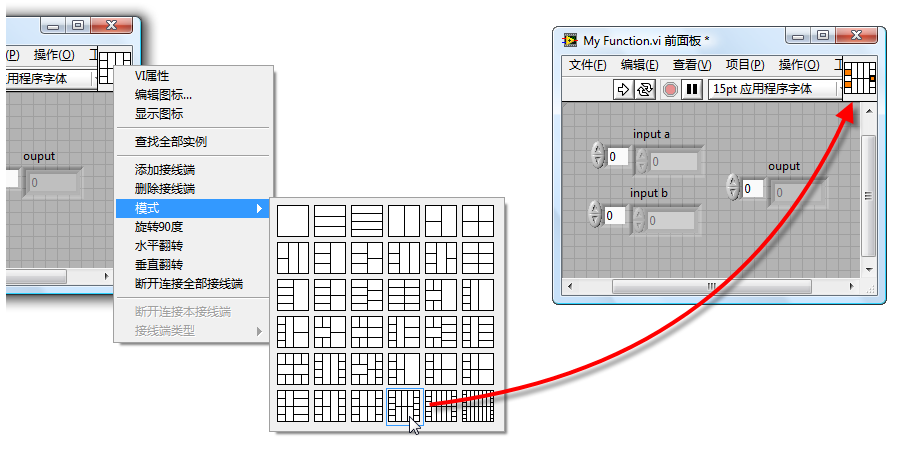Image resolution: width=901 pixels, height=451 pixels.
Task: Select the single-terminal pattern in top-left of grid
Action: [x=293, y=220]
